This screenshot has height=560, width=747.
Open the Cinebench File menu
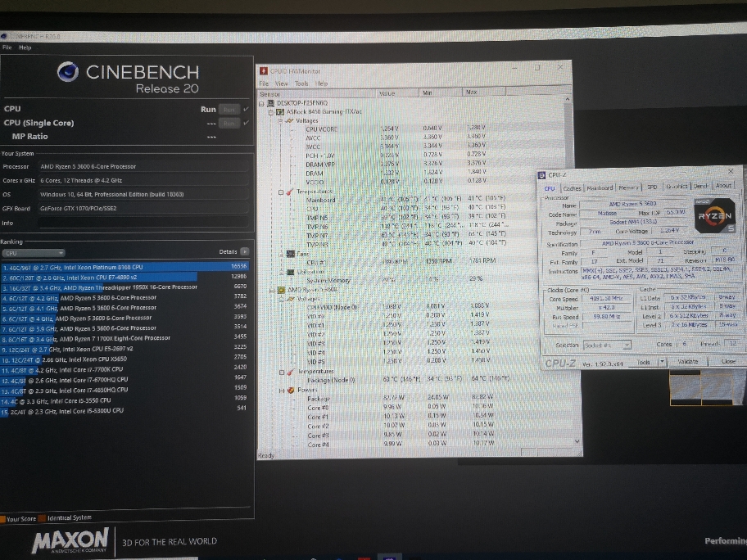click(x=7, y=47)
